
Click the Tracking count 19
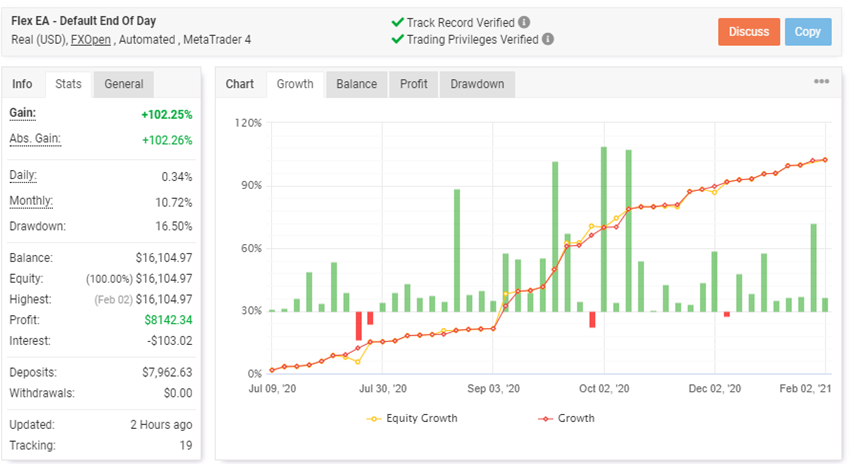[186, 445]
